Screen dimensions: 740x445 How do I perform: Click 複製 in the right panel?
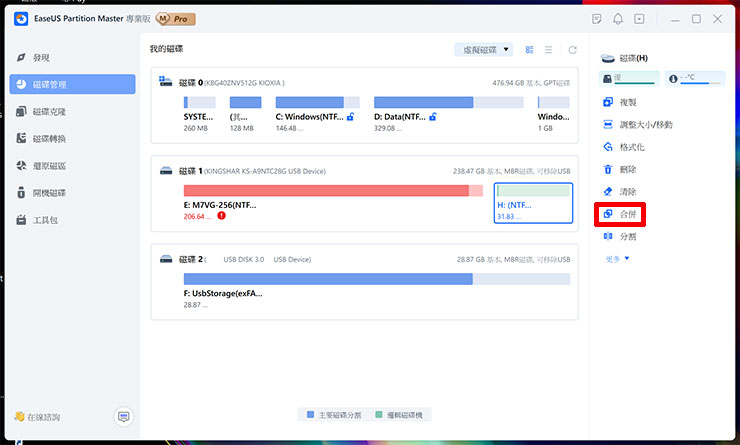tap(620, 102)
